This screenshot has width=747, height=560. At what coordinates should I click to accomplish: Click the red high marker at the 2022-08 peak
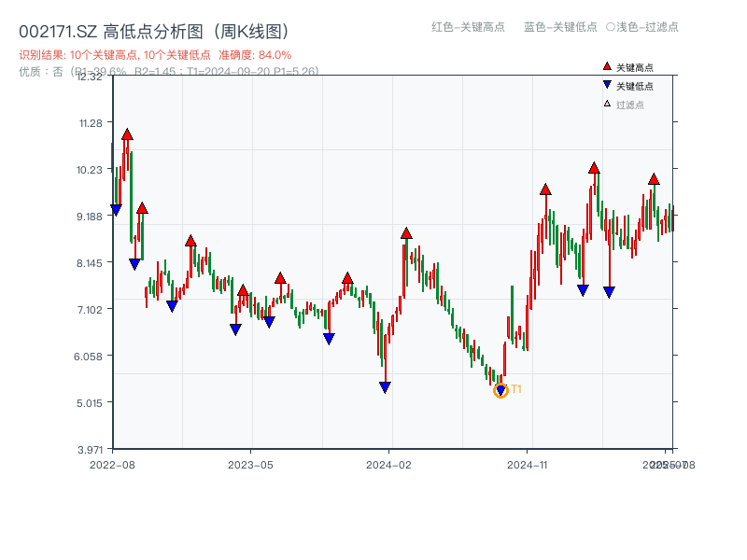[126, 133]
